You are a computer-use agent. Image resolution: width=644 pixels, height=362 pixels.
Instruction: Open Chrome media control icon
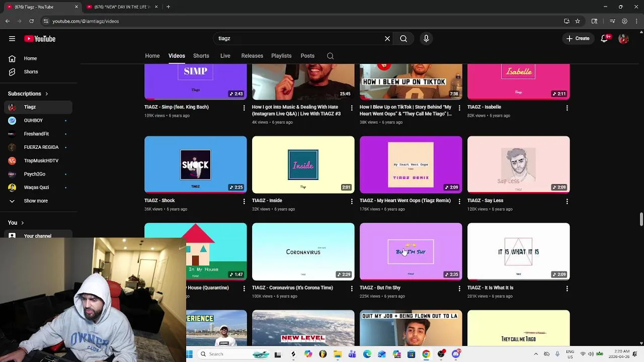tap(612, 21)
